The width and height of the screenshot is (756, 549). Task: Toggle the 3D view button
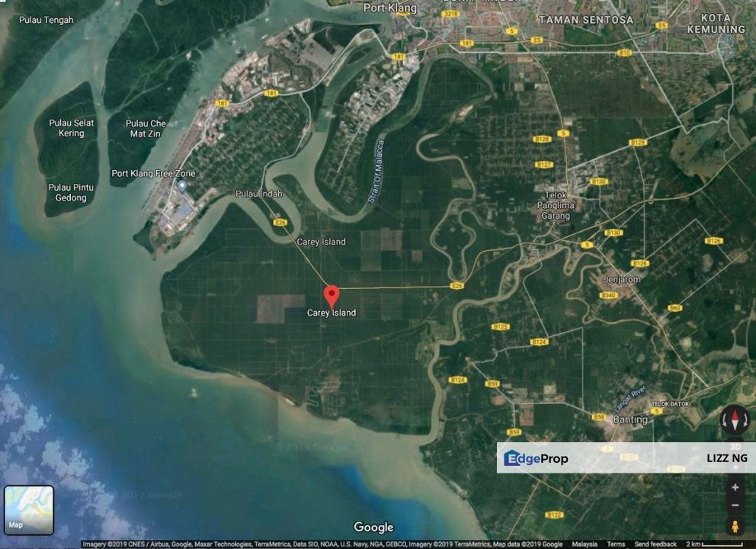pyautogui.click(x=735, y=447)
